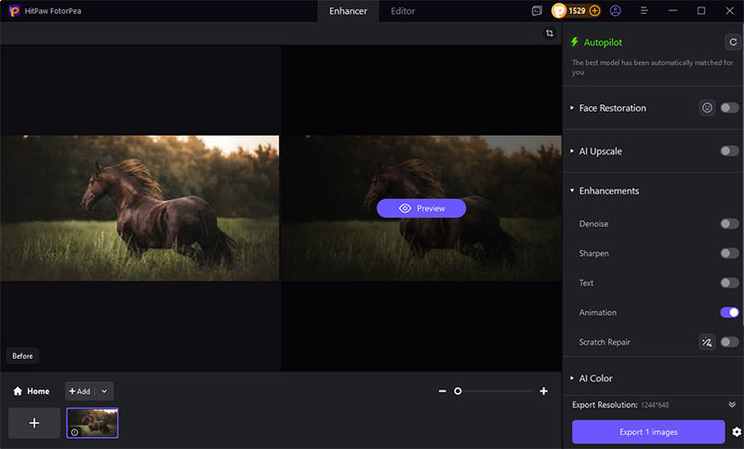Maximize the HitPaw FotorPea window
744x449 pixels.
tap(701, 10)
